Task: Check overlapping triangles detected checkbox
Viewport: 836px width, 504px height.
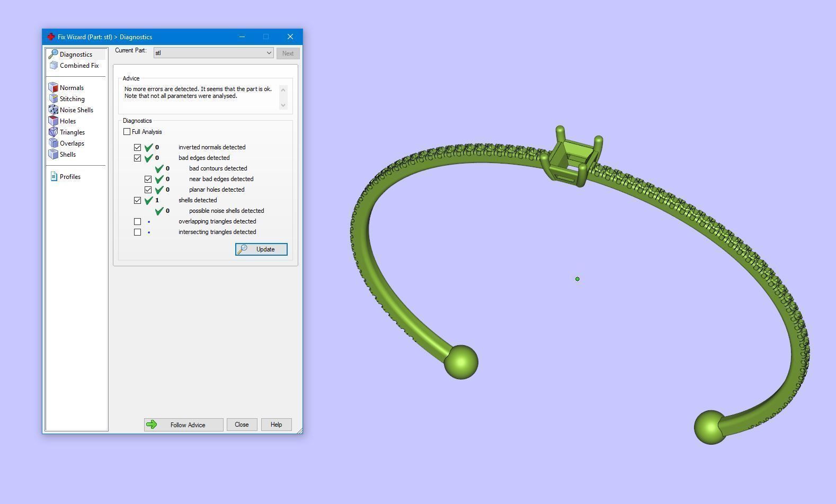Action: (137, 221)
